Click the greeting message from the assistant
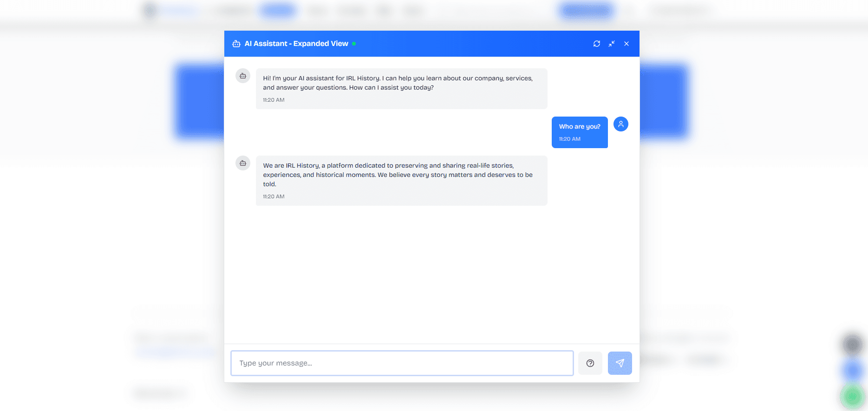This screenshot has width=868, height=411. [402, 89]
